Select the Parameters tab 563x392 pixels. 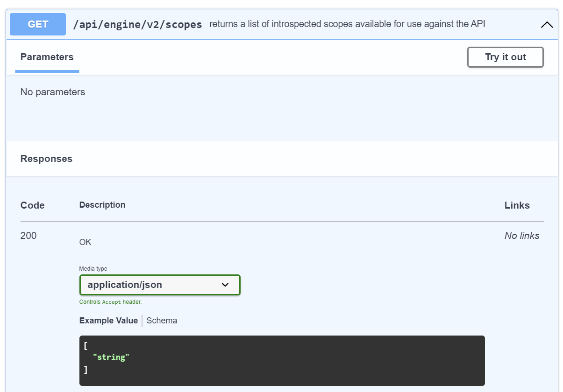coord(47,57)
